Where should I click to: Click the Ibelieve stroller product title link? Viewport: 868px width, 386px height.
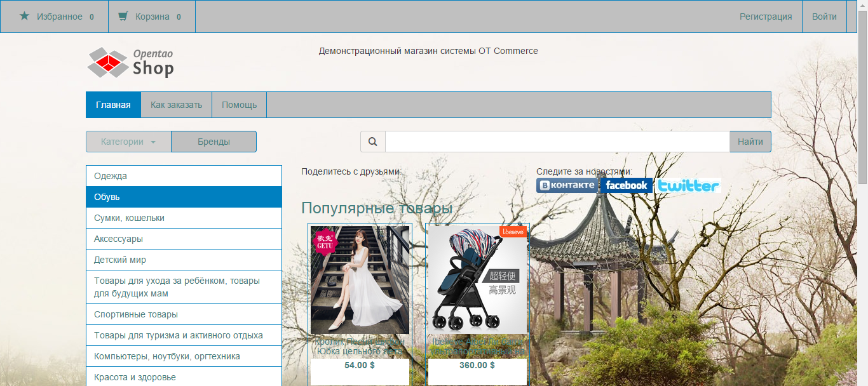click(477, 346)
